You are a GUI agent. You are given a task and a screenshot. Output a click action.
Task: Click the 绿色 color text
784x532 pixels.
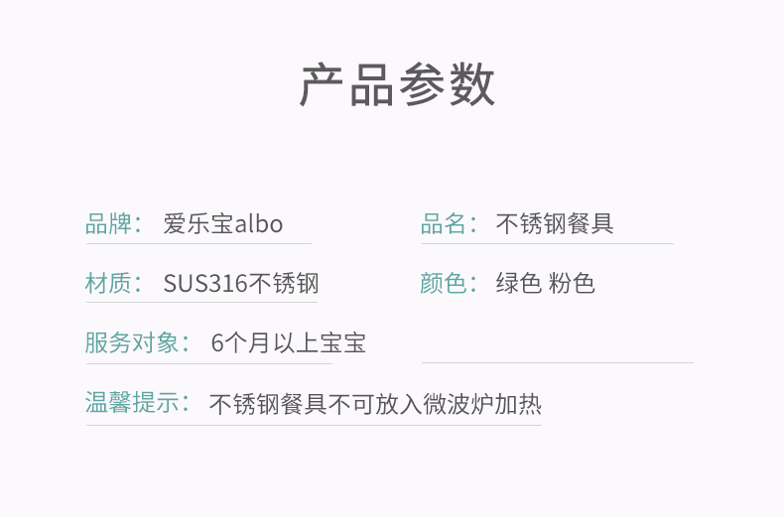pyautogui.click(x=518, y=283)
